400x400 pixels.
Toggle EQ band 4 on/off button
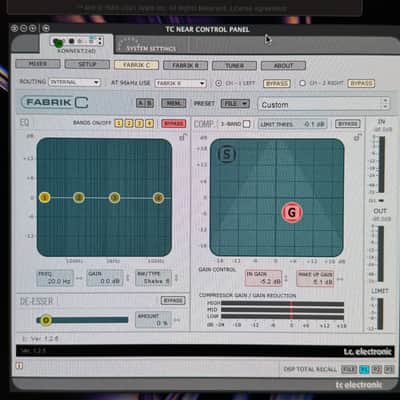coord(149,123)
